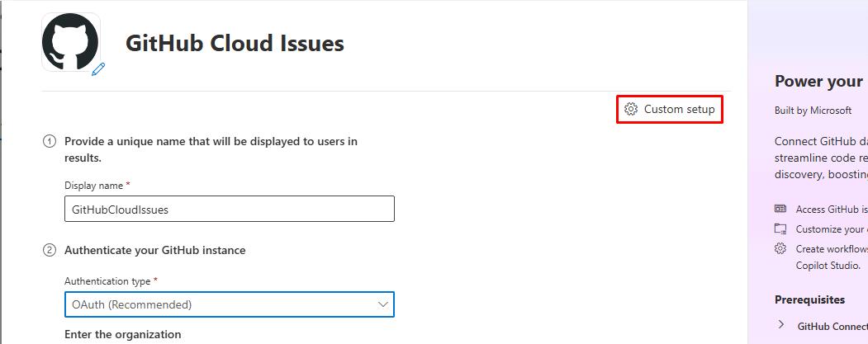Screen dimensions: 868x344
Task: Open Custom setup
Action: (670, 109)
